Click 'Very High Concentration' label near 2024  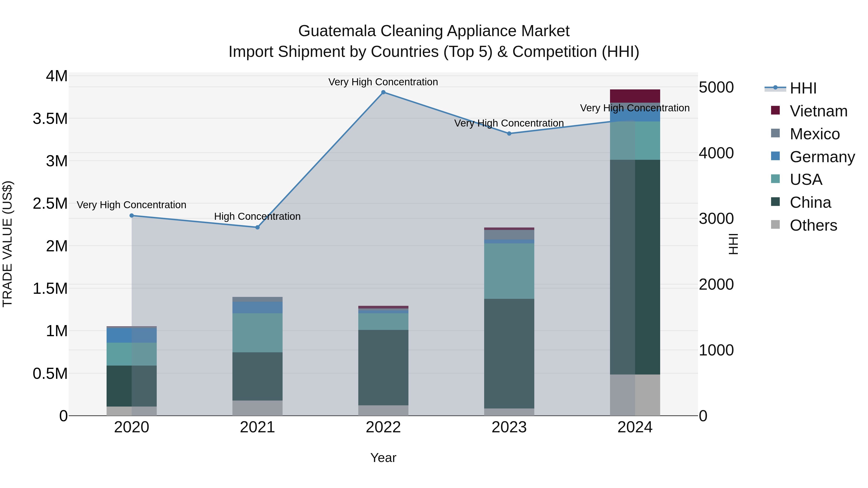pyautogui.click(x=635, y=108)
